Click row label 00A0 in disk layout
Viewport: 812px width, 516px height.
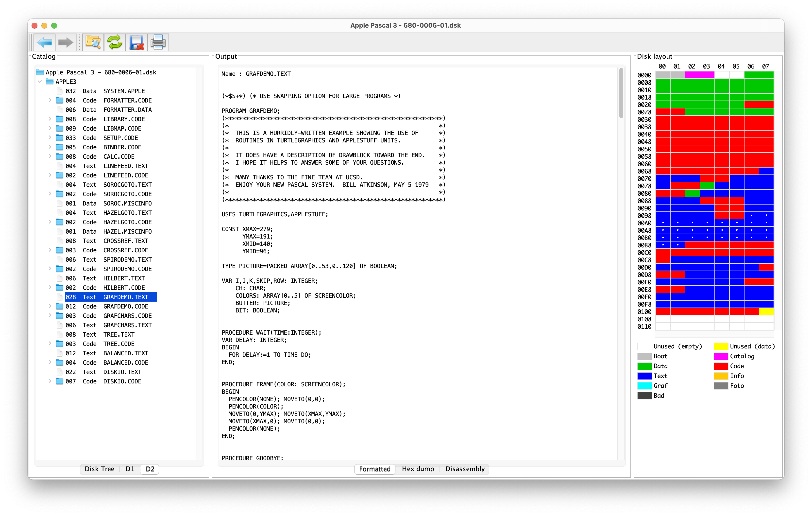(644, 223)
